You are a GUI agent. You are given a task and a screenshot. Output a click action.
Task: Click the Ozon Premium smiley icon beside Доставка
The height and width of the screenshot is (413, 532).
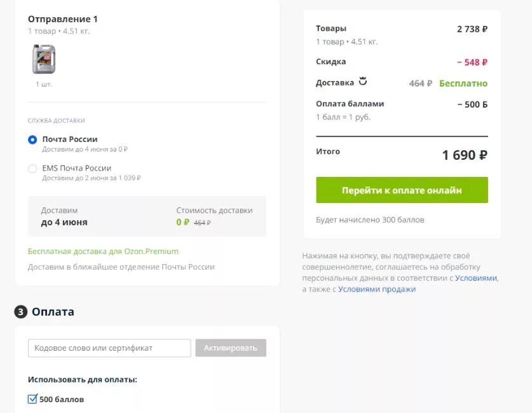coord(363,81)
